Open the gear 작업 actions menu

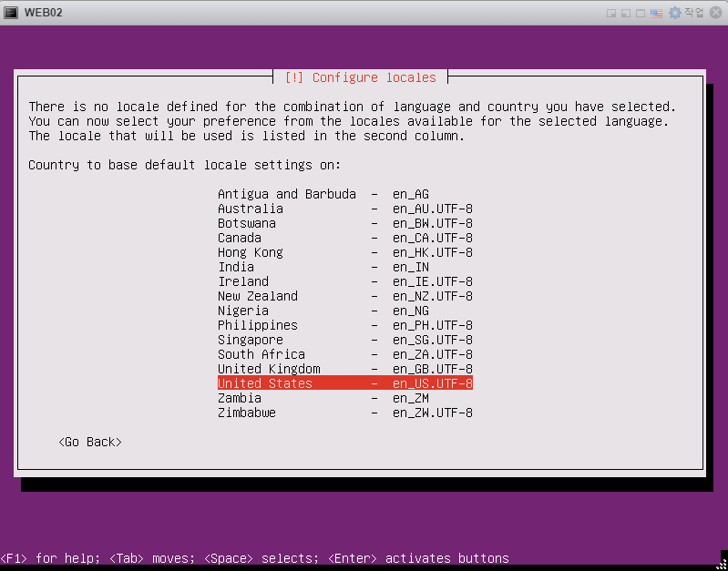pyautogui.click(x=686, y=13)
